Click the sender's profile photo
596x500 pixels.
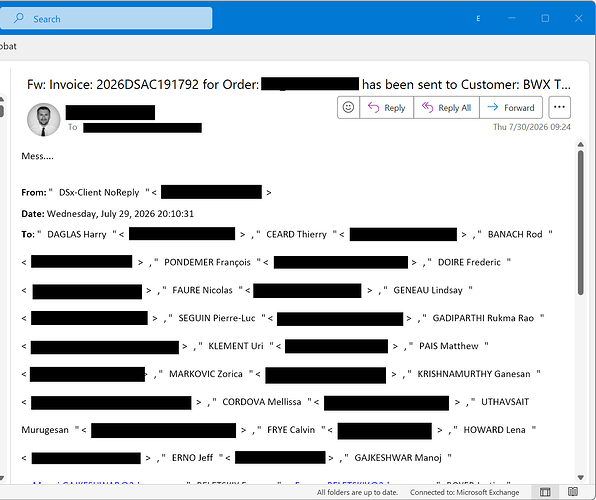coord(44,119)
